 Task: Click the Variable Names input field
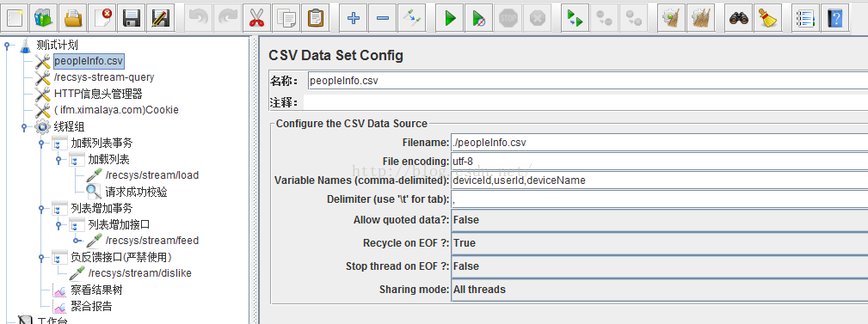pos(660,180)
